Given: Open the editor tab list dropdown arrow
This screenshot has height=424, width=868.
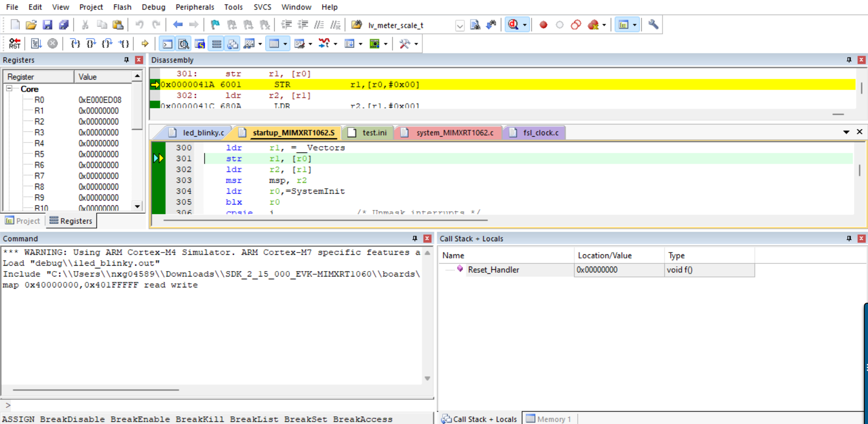Looking at the screenshot, I should pos(846,132).
